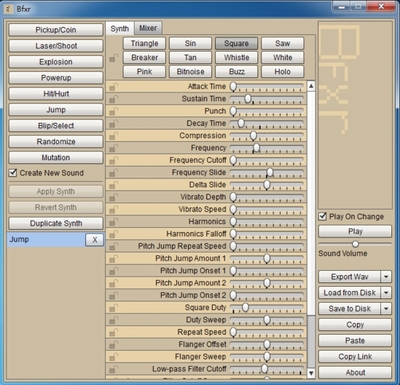Uncheck the Create New Sound checkbox

coord(13,173)
